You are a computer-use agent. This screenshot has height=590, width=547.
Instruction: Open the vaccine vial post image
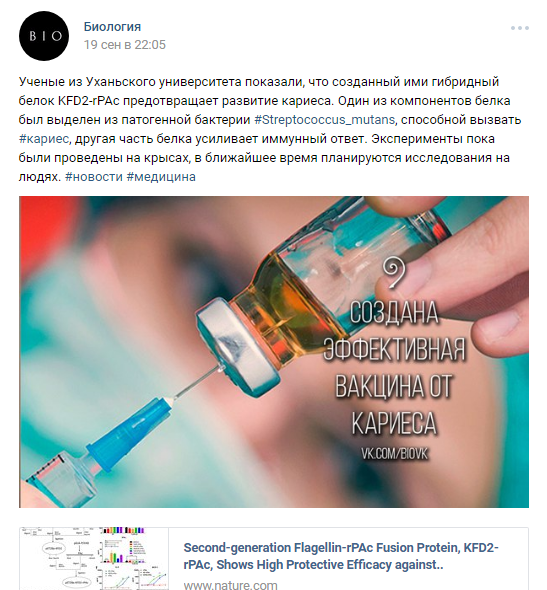point(274,352)
